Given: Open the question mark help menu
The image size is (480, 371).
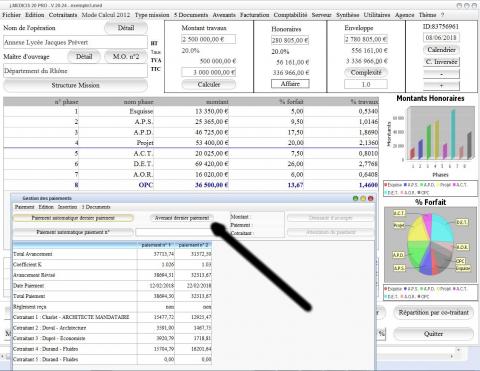Looking at the screenshot, I should 443,15.
